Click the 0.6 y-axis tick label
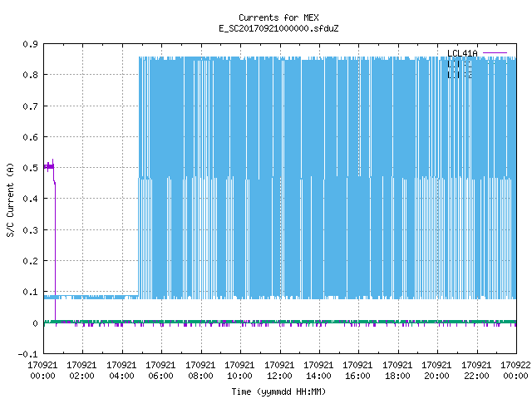The height and width of the screenshot is (399, 532). [30, 137]
